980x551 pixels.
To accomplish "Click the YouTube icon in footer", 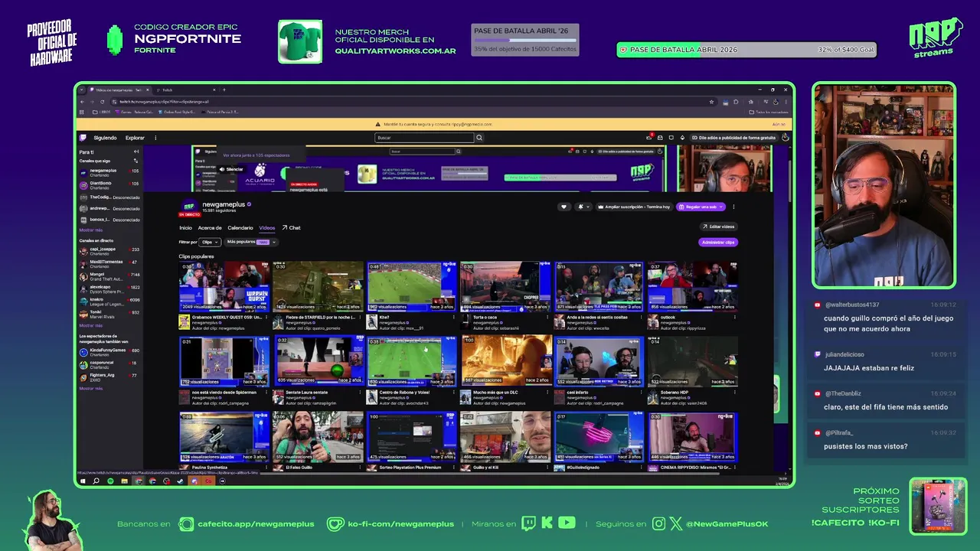I will pos(567,523).
